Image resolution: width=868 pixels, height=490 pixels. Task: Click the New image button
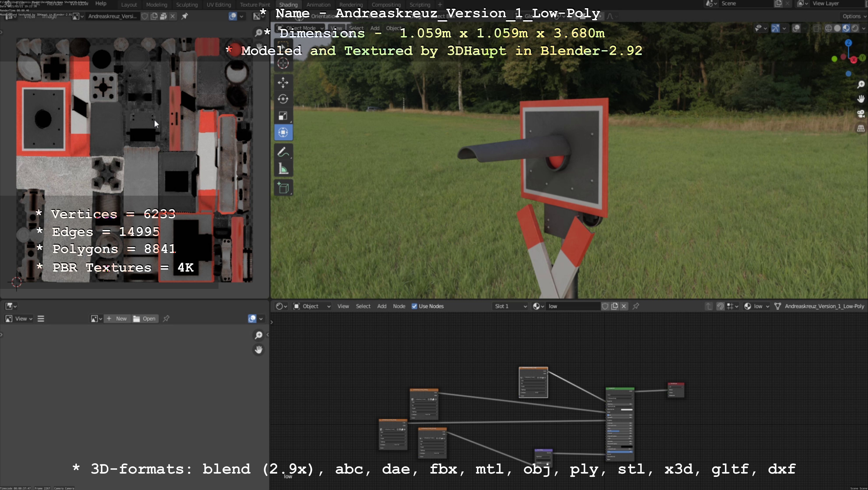click(117, 319)
